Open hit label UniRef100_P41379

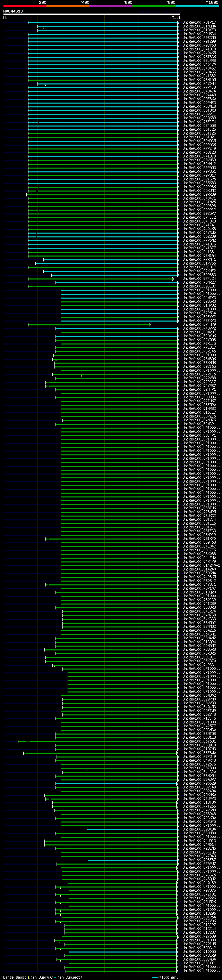[199, 49]
